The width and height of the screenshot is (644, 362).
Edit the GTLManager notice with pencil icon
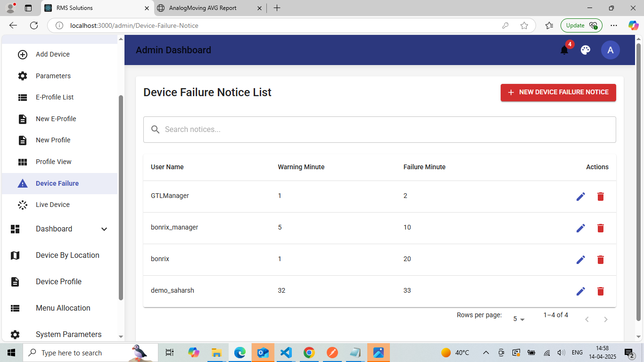581,196
